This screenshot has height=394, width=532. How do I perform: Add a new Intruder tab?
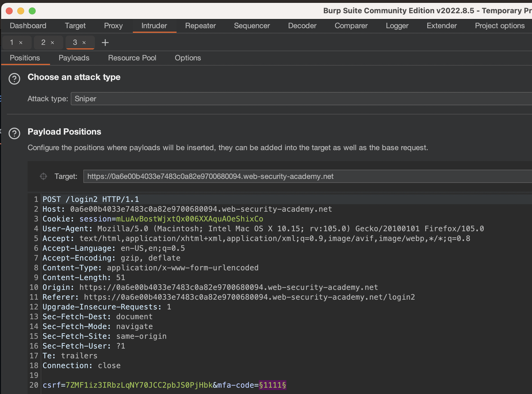[105, 43]
